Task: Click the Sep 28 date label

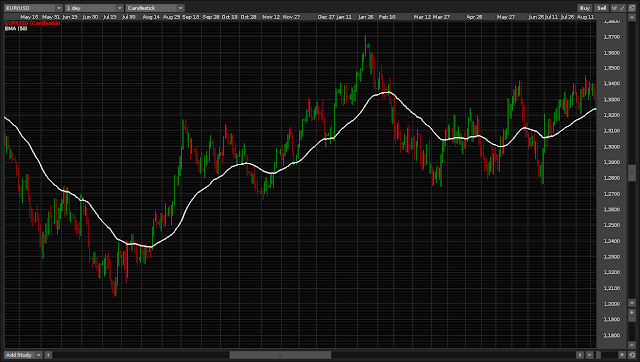Action: click(211, 17)
